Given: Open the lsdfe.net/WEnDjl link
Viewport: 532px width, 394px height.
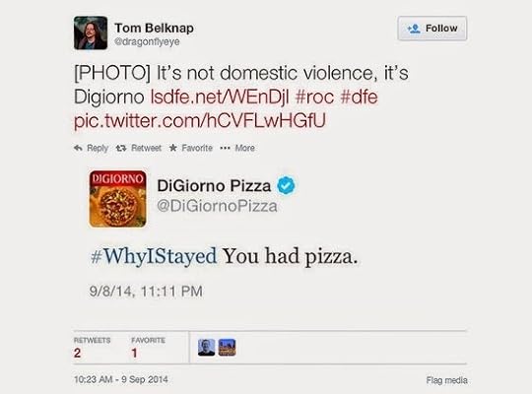Looking at the screenshot, I should (x=220, y=98).
